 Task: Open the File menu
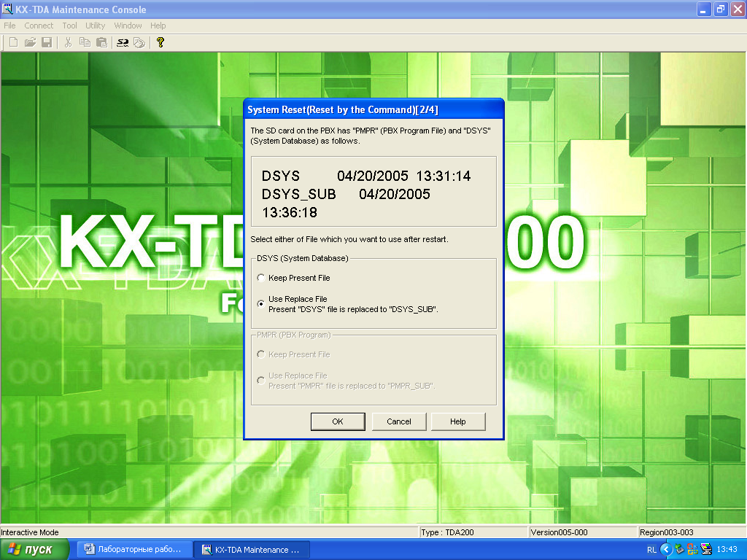coord(9,26)
